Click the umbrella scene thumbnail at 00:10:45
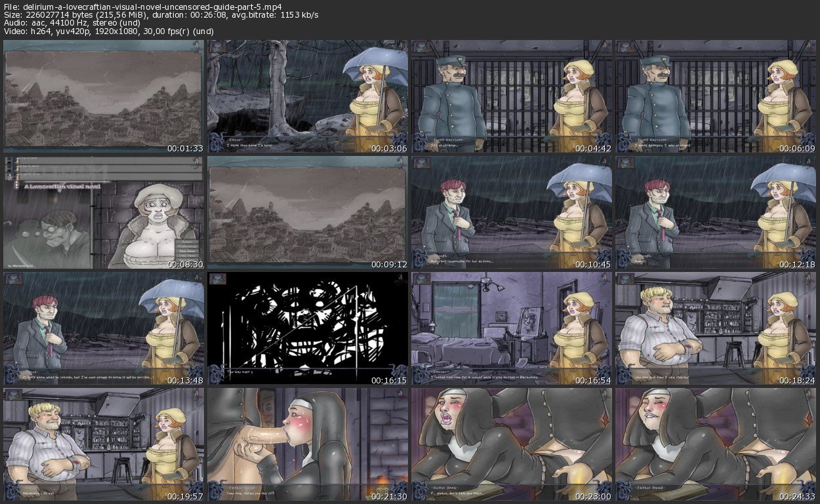 pos(512,212)
